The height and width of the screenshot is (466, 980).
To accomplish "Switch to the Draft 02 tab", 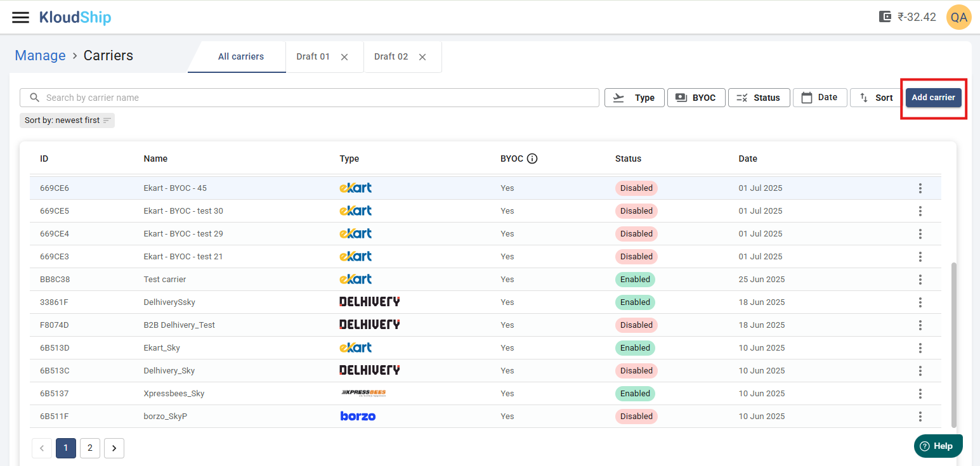I will pyautogui.click(x=391, y=56).
